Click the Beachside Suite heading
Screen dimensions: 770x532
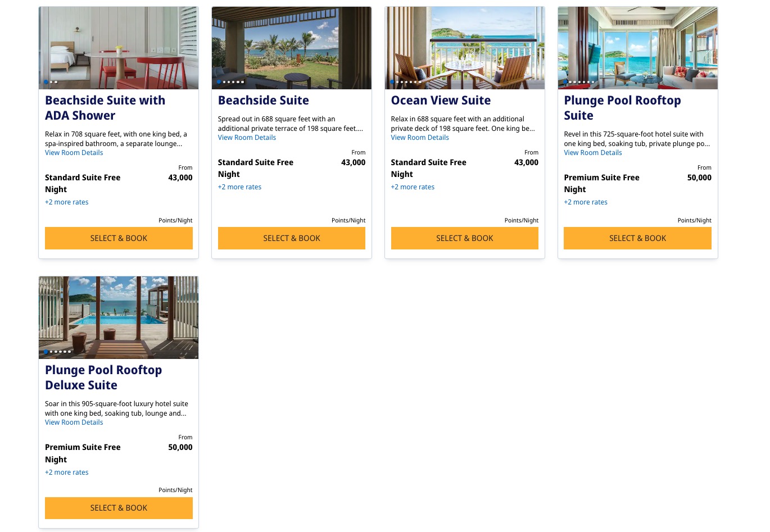[x=263, y=100]
